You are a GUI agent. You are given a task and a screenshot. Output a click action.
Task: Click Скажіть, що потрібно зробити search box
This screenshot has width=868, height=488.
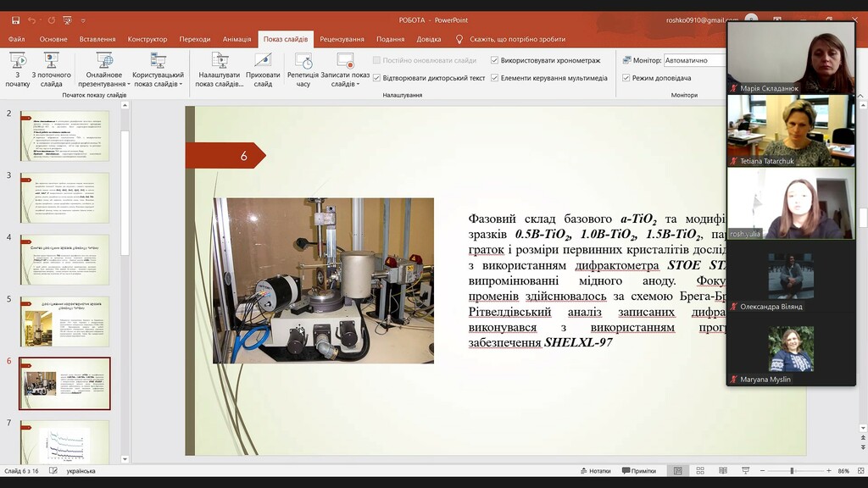pyautogui.click(x=518, y=39)
